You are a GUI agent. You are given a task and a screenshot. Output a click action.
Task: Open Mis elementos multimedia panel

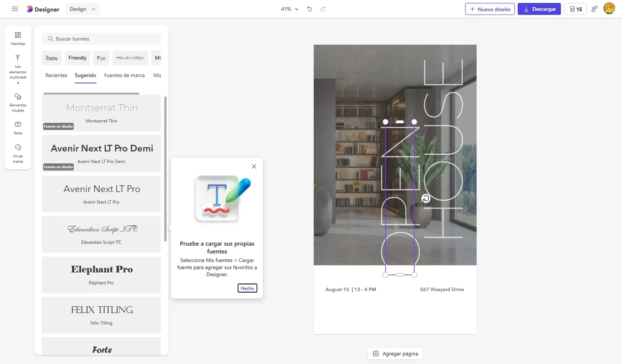point(18,69)
